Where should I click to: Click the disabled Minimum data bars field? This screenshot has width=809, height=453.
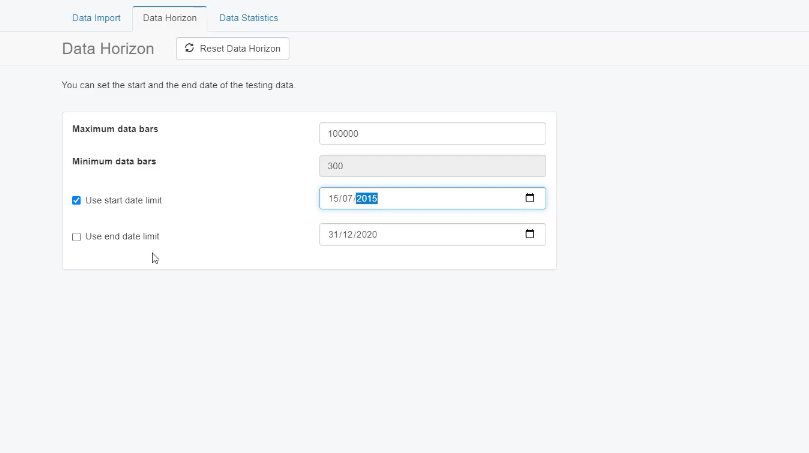(431, 166)
